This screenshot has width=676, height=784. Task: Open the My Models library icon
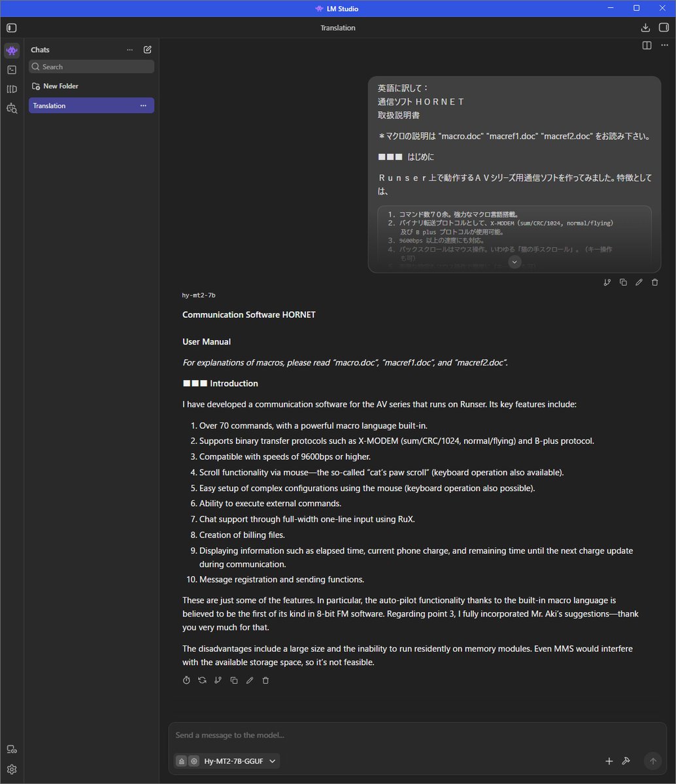tap(12, 89)
